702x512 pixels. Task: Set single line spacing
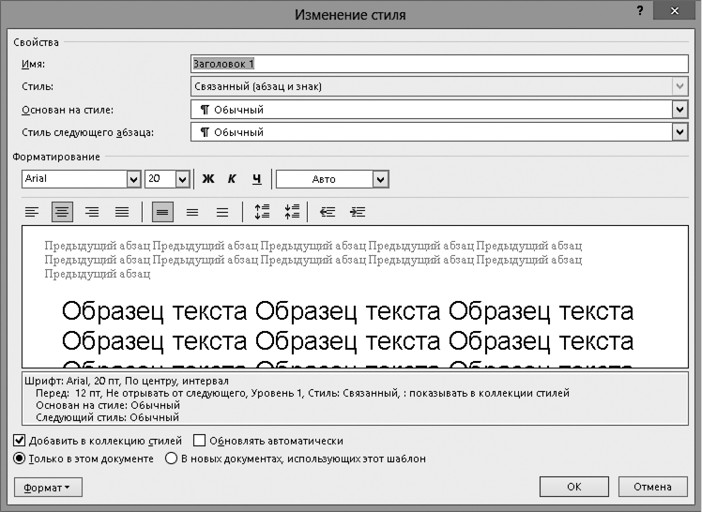point(162,212)
